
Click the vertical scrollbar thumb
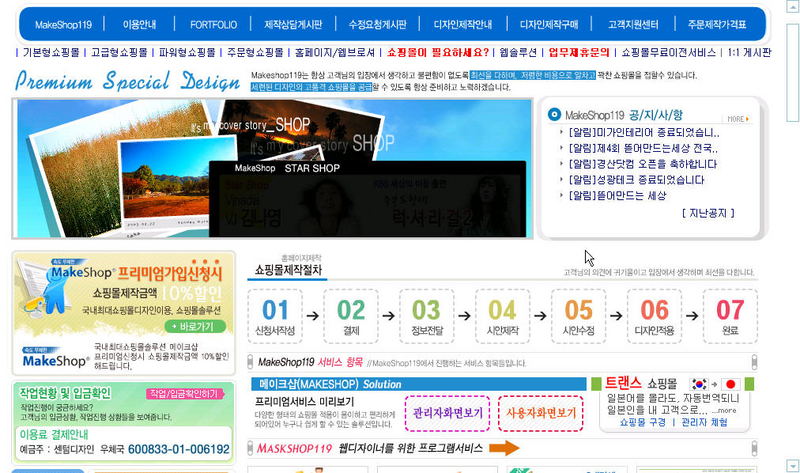pos(792,71)
